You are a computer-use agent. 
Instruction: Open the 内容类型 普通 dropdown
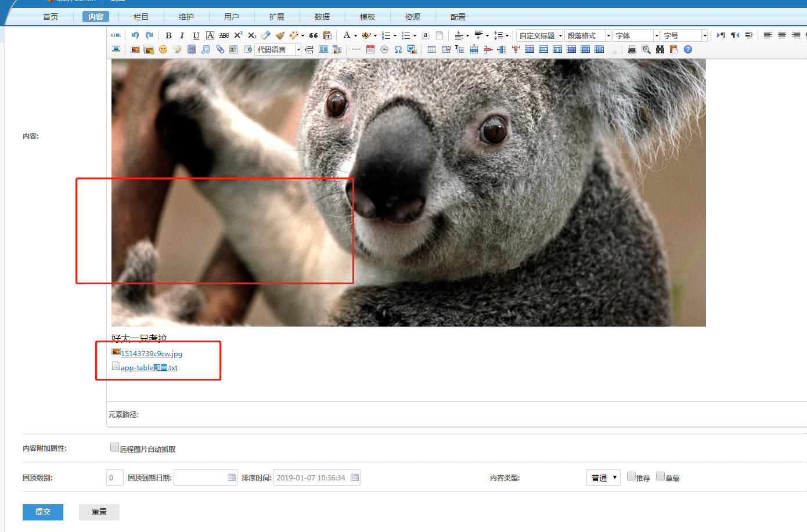(603, 477)
